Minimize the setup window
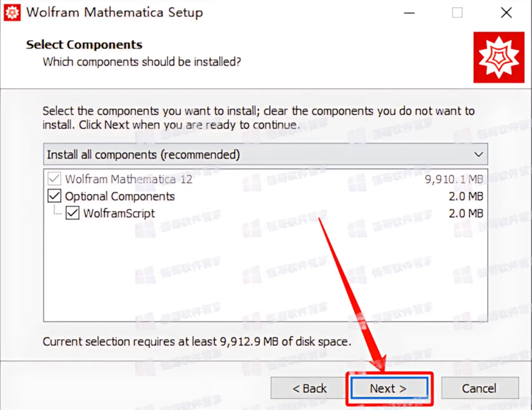The image size is (532, 410). [x=409, y=13]
